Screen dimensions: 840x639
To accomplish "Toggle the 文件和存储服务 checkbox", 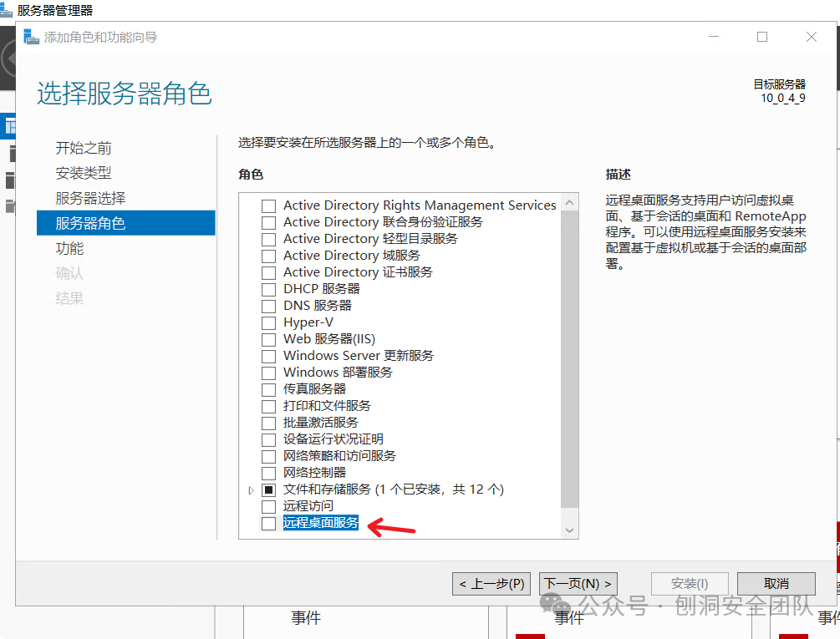I will 268,489.
